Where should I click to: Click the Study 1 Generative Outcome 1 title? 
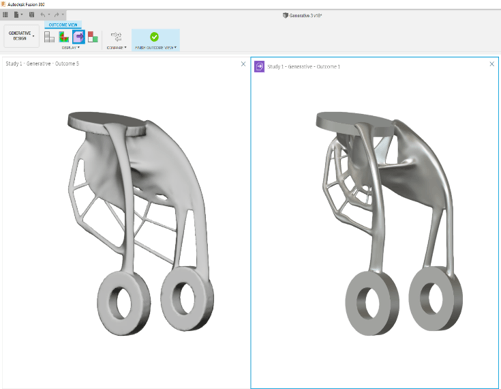click(304, 67)
